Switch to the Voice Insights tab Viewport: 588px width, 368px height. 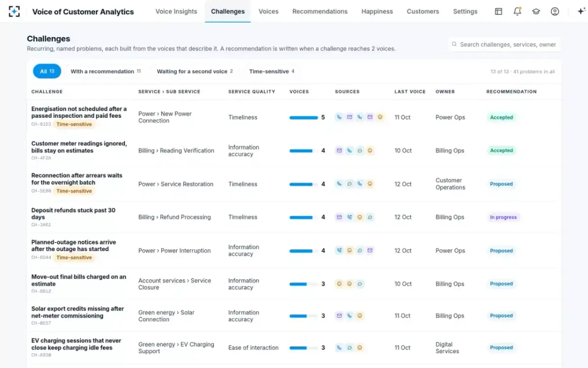click(x=176, y=11)
